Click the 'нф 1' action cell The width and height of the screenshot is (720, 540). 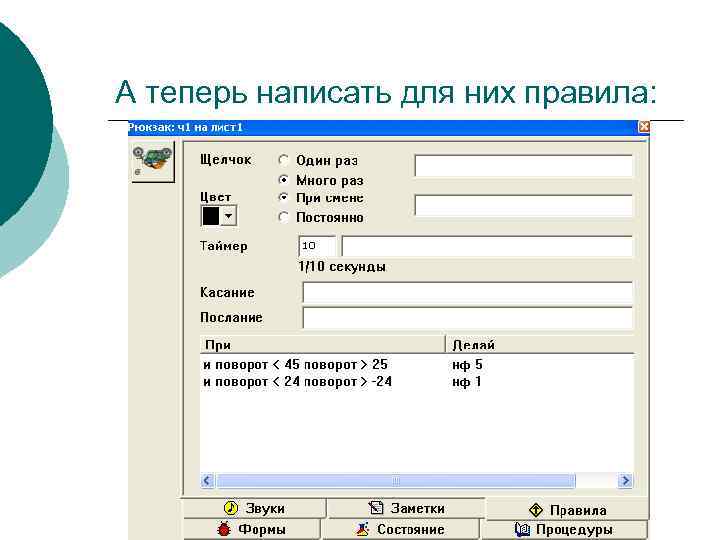(x=467, y=382)
